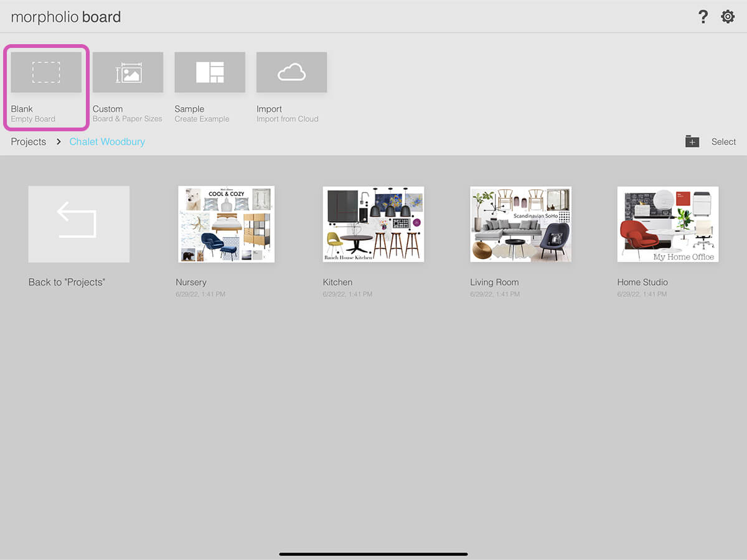The image size is (747, 560).
Task: Click the new folder icon
Action: point(692,142)
